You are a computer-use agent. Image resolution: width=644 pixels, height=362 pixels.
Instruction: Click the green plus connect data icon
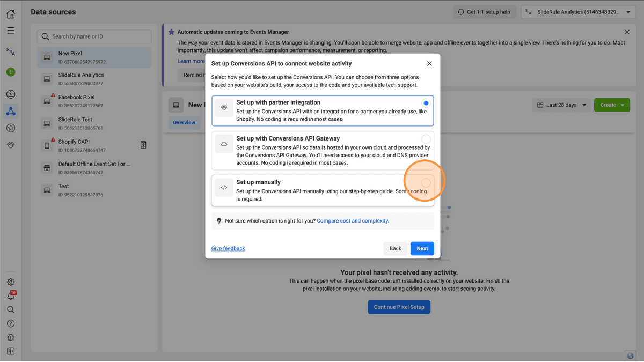[11, 72]
